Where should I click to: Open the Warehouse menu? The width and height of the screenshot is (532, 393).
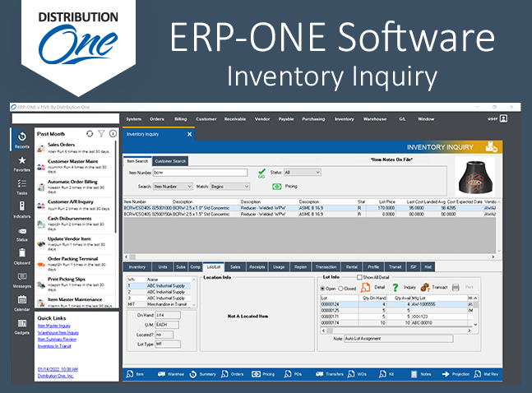(375, 119)
